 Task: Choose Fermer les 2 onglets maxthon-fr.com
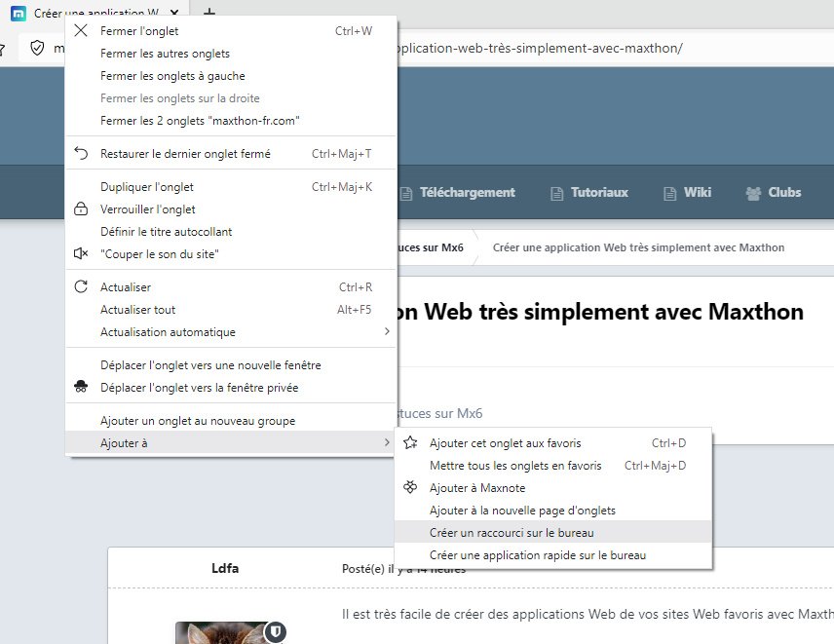coord(231,120)
